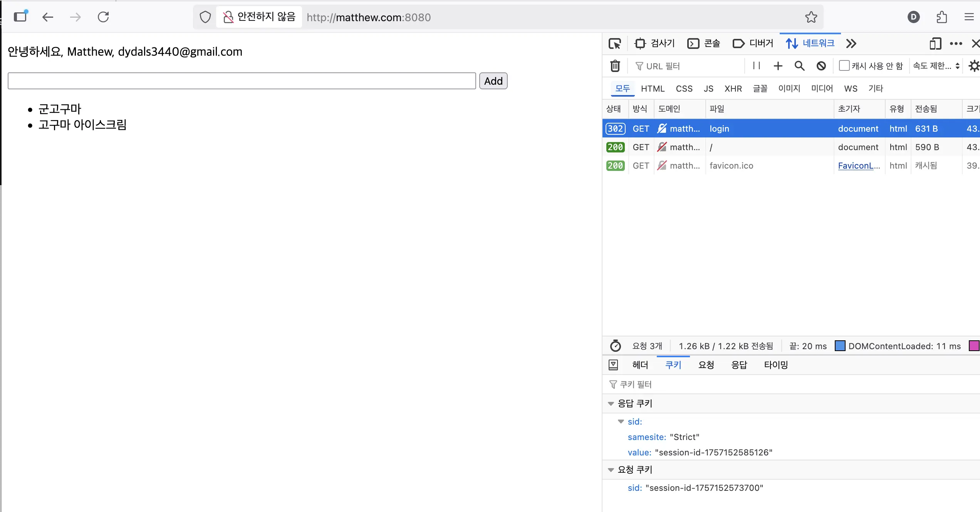The height and width of the screenshot is (512, 980).
Task: Select the element picker tool in DevTools
Action: coord(615,44)
